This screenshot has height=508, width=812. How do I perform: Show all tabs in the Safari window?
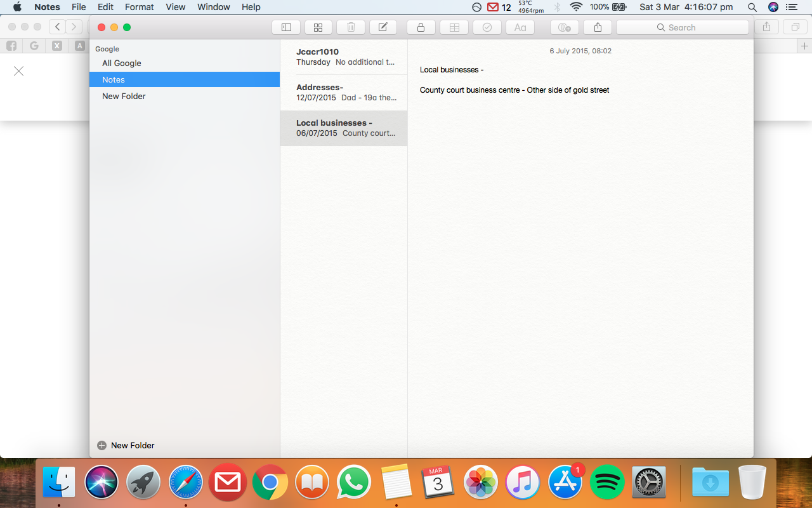click(x=795, y=27)
